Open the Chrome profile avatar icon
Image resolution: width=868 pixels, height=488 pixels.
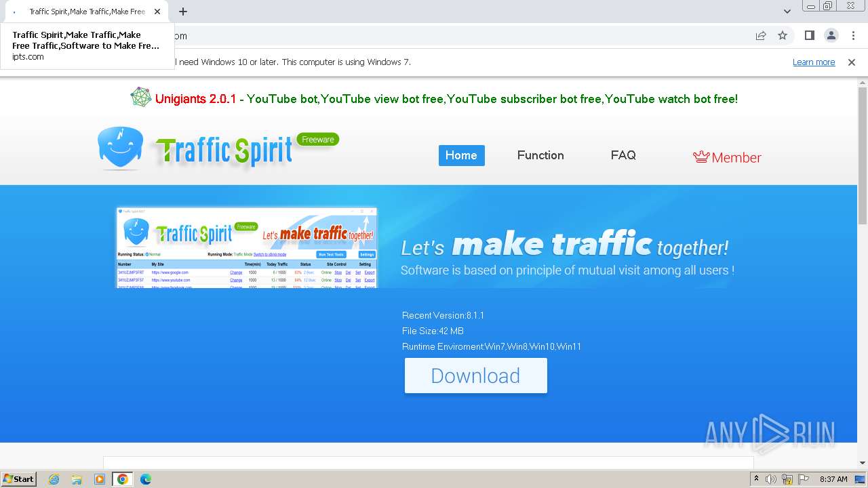(831, 35)
